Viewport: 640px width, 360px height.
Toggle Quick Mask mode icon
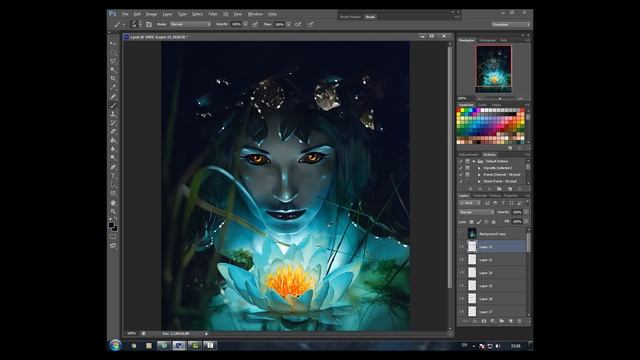113,237
